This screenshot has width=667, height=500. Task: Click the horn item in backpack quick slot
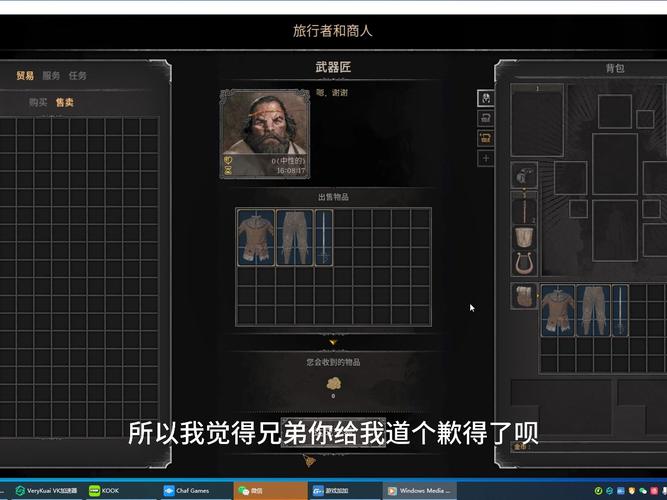[x=524, y=175]
